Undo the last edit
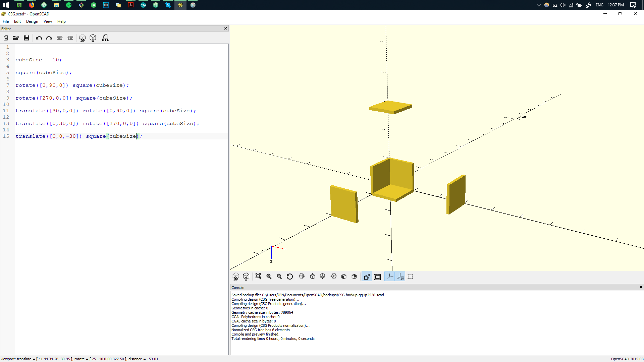The width and height of the screenshot is (644, 362). point(39,38)
